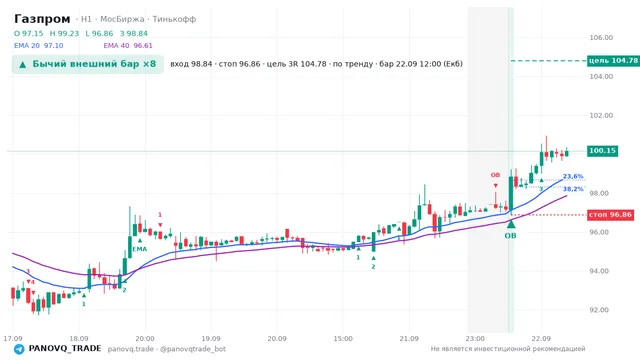The height and width of the screenshot is (360, 640).
Task: Click the 23:00 time axis label
Action: (475, 338)
